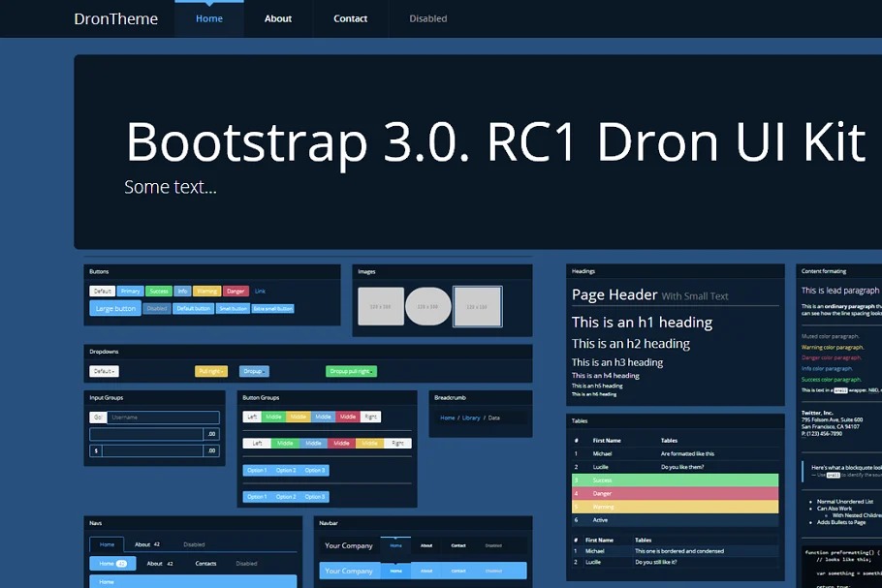Click the yellow Warning button
The height and width of the screenshot is (588, 882).
[206, 291]
